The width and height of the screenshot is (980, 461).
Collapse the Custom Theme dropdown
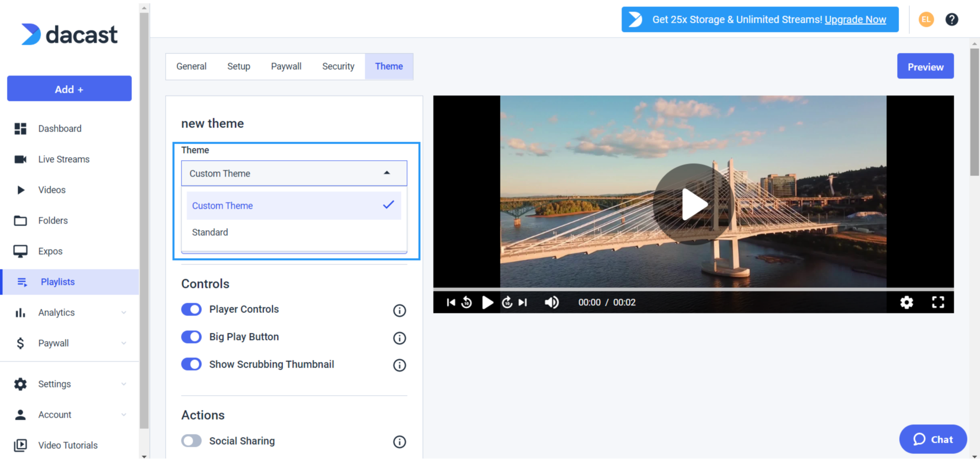[x=387, y=173]
